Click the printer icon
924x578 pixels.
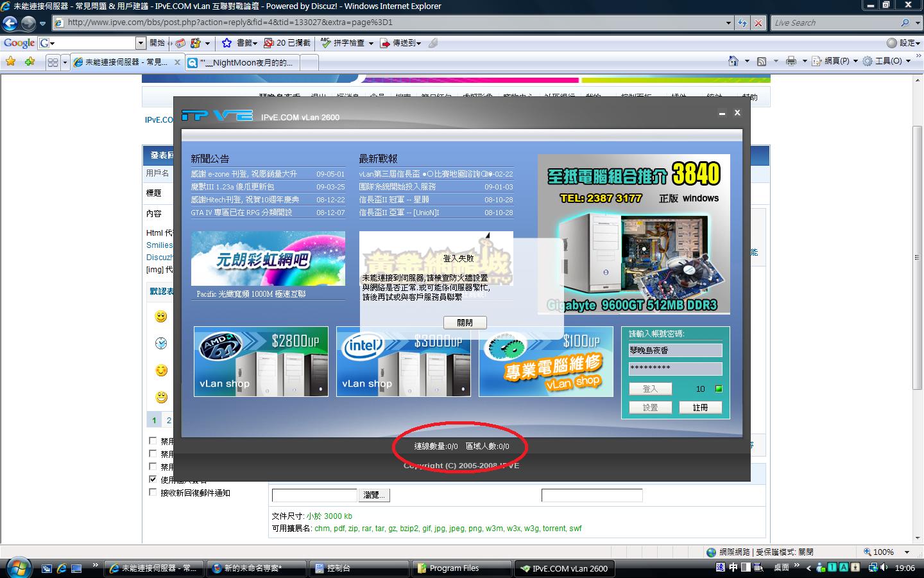791,61
